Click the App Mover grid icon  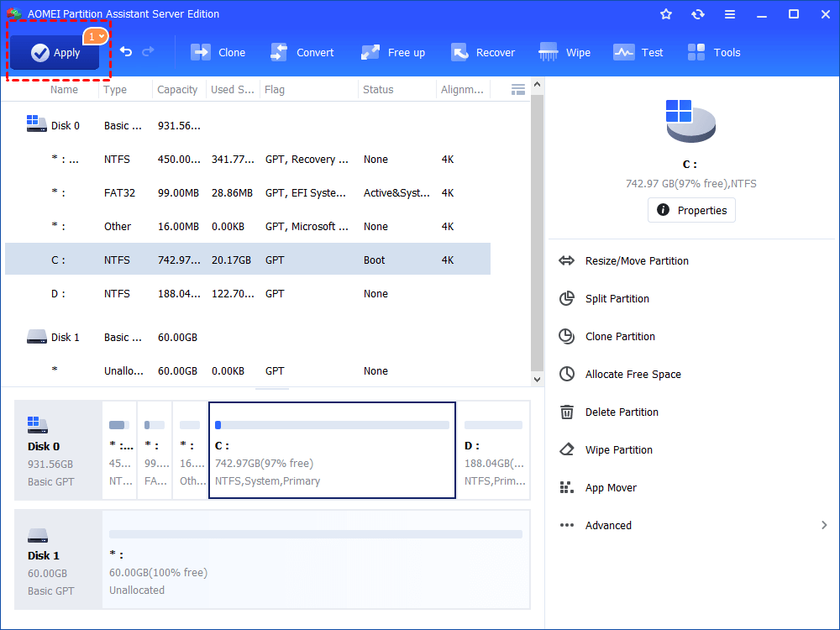[567, 487]
